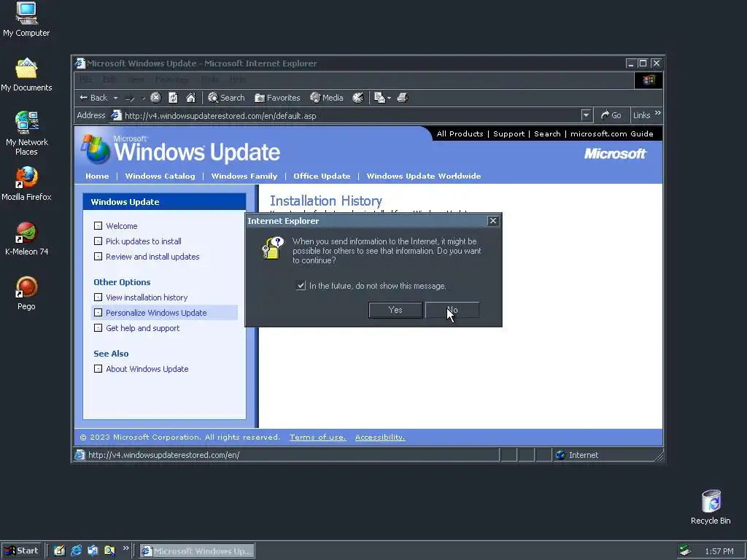Select the My Documents desktop icon
Viewport: 747px width, 560px height.
coord(26,75)
